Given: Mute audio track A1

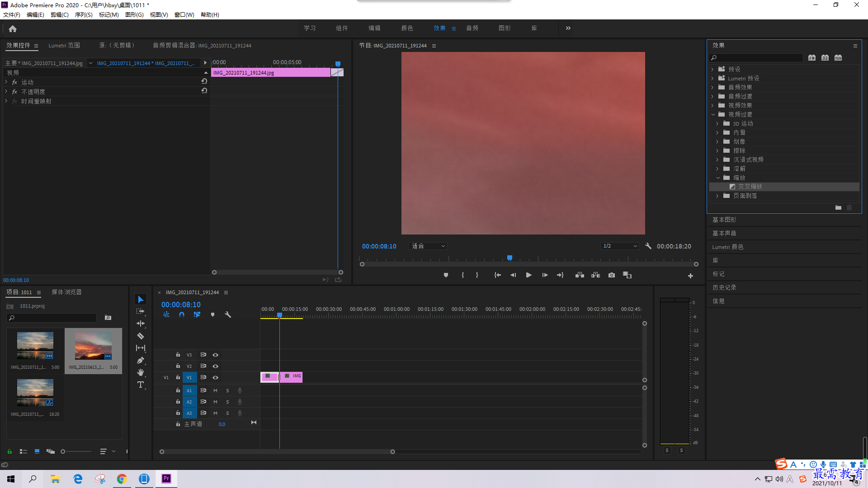Looking at the screenshot, I should coord(216,390).
